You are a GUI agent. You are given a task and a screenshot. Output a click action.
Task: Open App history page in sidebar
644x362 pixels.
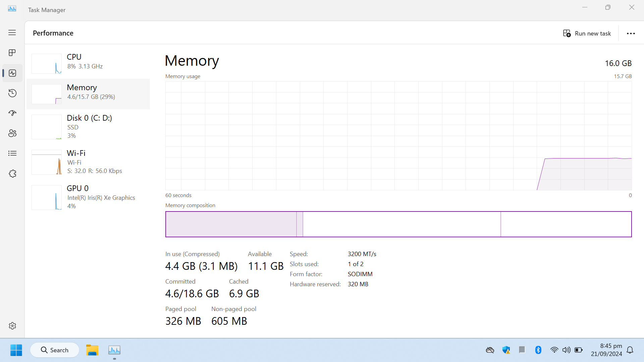(x=12, y=93)
